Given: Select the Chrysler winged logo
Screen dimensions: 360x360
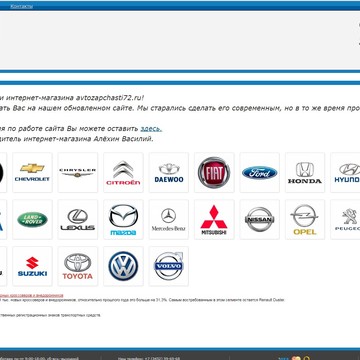Looking at the screenshot, I should point(78,172).
